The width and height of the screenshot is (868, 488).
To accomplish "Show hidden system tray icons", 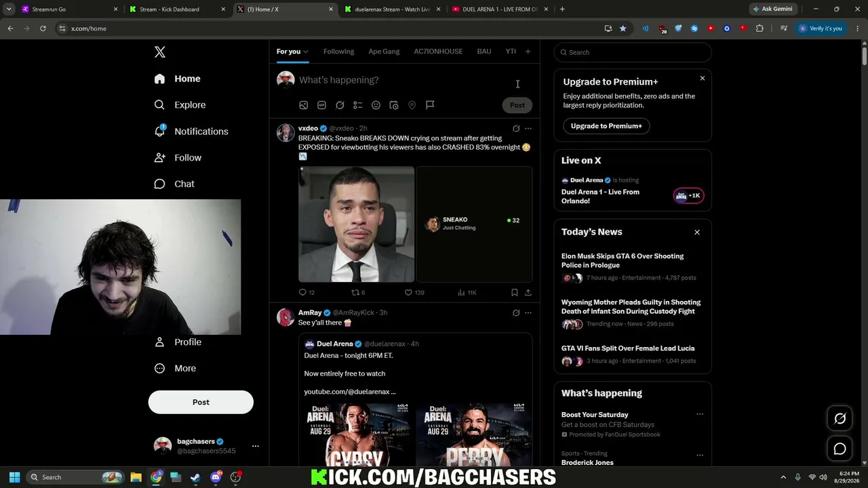I will click(x=783, y=477).
